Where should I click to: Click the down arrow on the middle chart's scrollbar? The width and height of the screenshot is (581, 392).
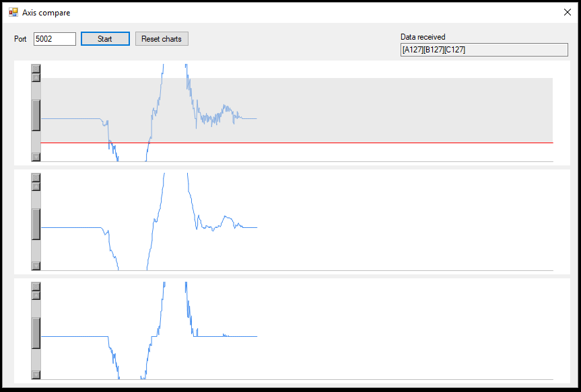click(36, 266)
